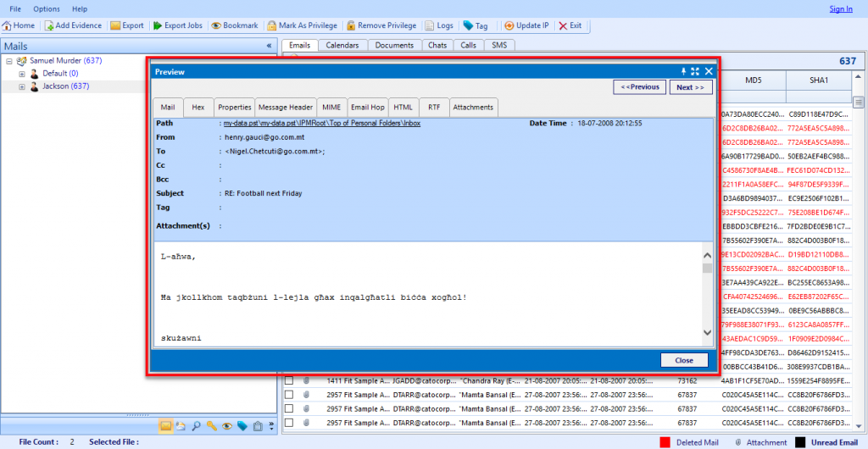868x449 pixels.
Task: Select Default (0) in the tree
Action: (x=60, y=73)
